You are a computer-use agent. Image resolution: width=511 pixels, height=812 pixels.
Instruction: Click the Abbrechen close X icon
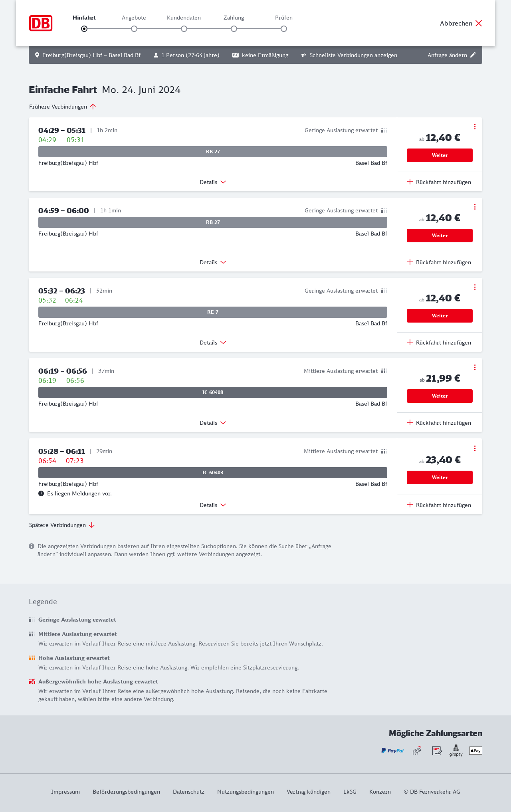pos(479,23)
